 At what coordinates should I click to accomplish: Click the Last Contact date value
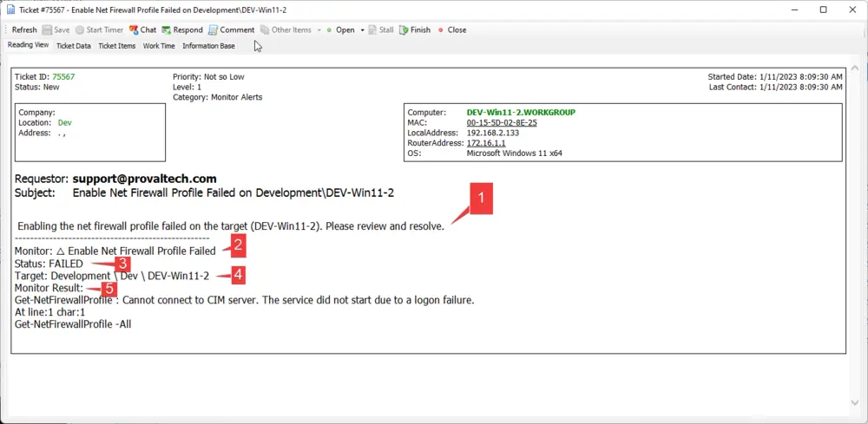click(800, 87)
